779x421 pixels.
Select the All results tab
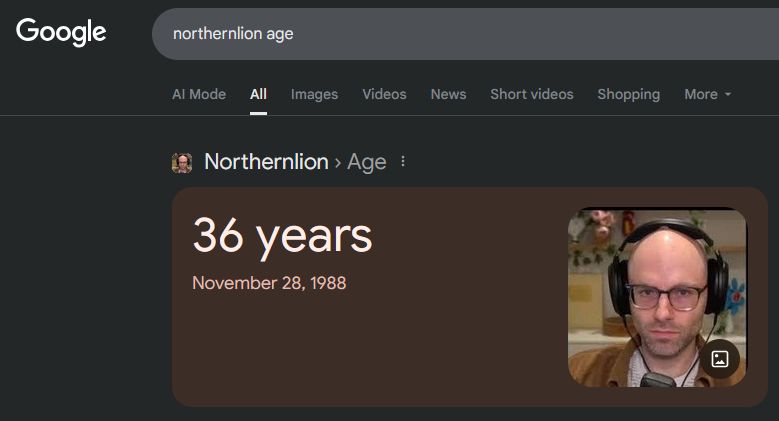pyautogui.click(x=258, y=94)
